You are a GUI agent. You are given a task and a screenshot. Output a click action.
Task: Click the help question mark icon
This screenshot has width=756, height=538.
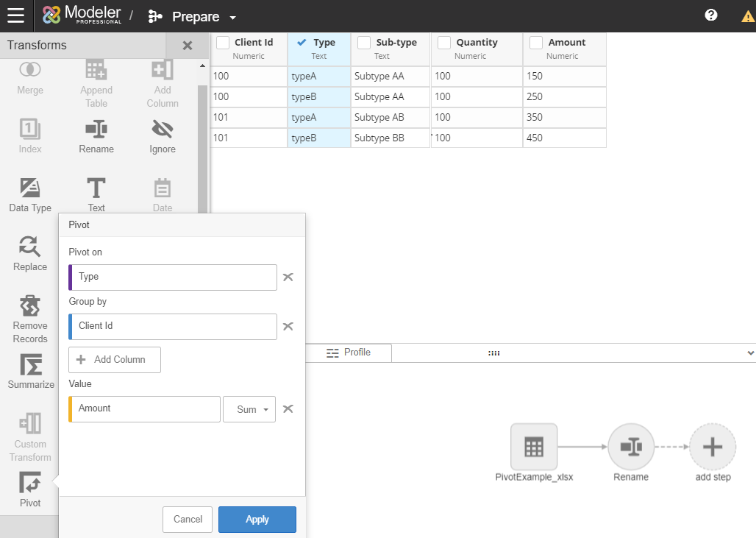[711, 15]
